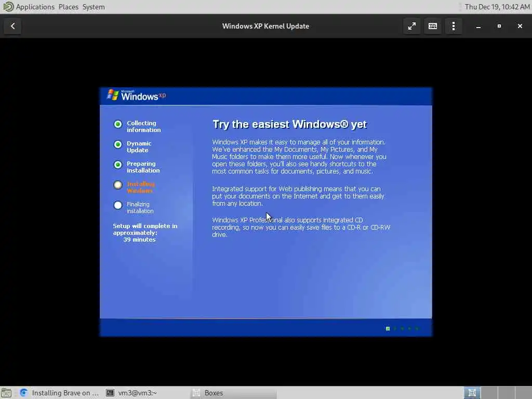Minimize the Boxes window

coord(478,26)
